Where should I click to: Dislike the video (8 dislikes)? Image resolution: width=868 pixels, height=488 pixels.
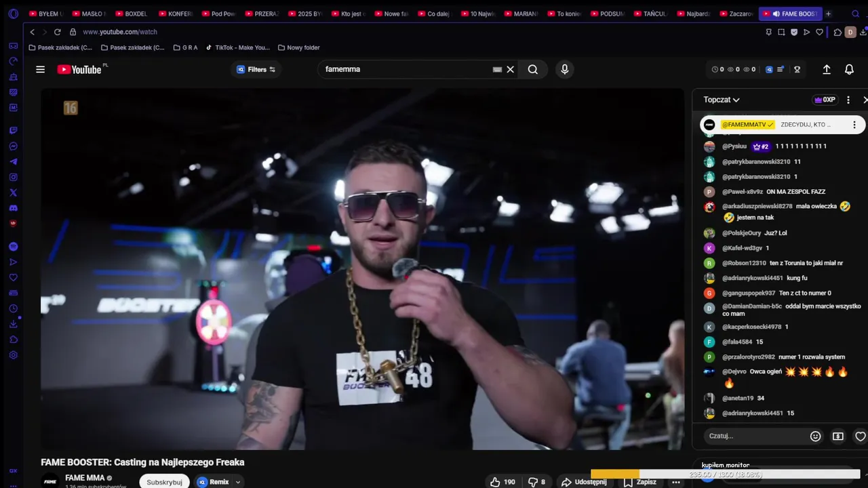(x=536, y=482)
